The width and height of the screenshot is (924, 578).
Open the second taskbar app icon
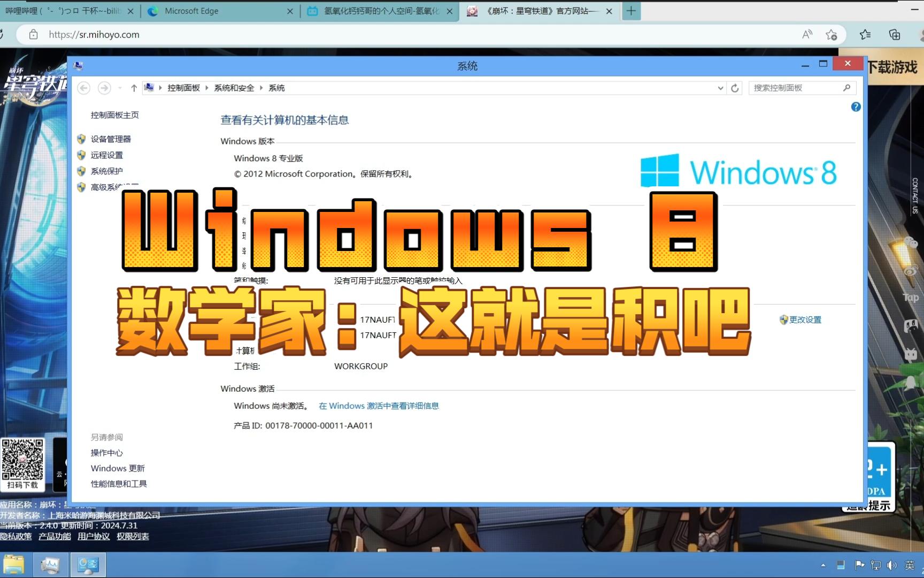click(51, 565)
